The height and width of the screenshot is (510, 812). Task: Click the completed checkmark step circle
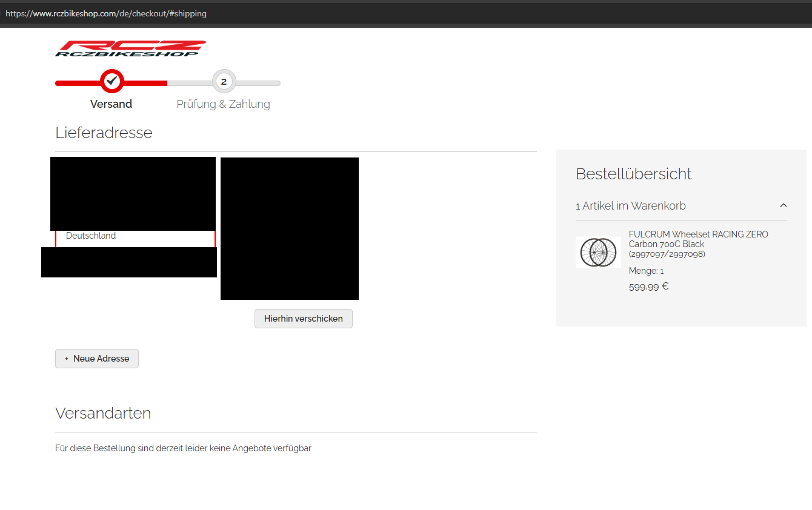[111, 81]
